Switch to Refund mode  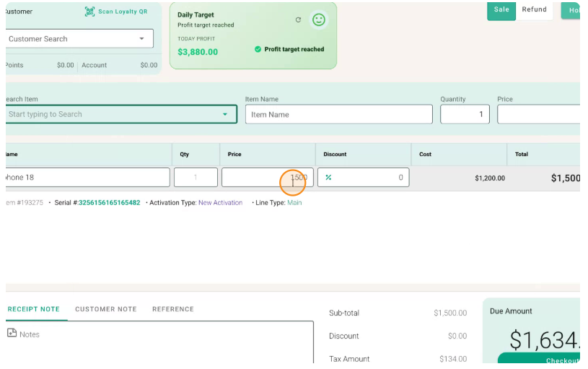(535, 10)
